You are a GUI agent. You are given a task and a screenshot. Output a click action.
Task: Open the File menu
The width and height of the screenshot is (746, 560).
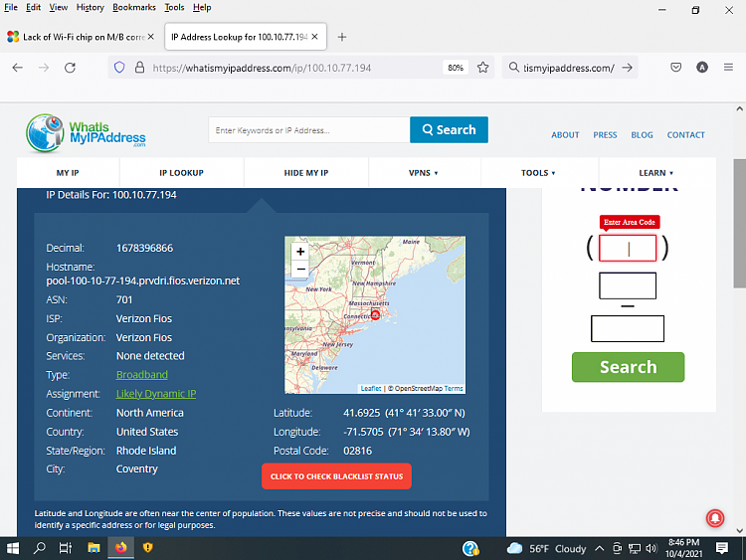pos(11,7)
